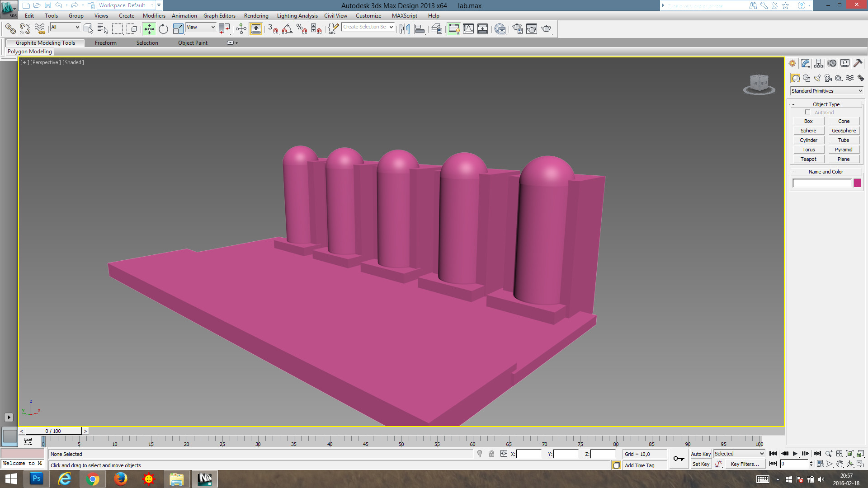Open the MAXScript menu
Viewport: 868px width, 488px height.
pyautogui.click(x=405, y=16)
